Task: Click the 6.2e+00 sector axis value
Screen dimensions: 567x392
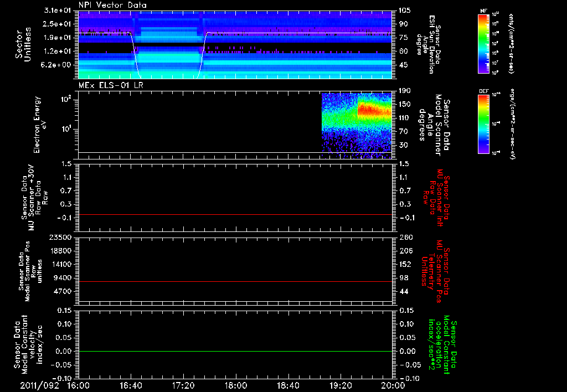Action: 57,65
